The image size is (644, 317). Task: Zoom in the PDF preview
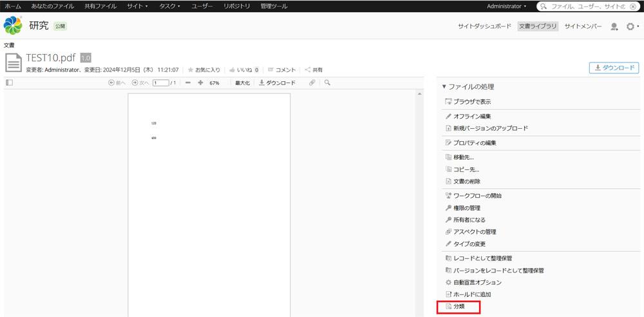click(x=200, y=82)
